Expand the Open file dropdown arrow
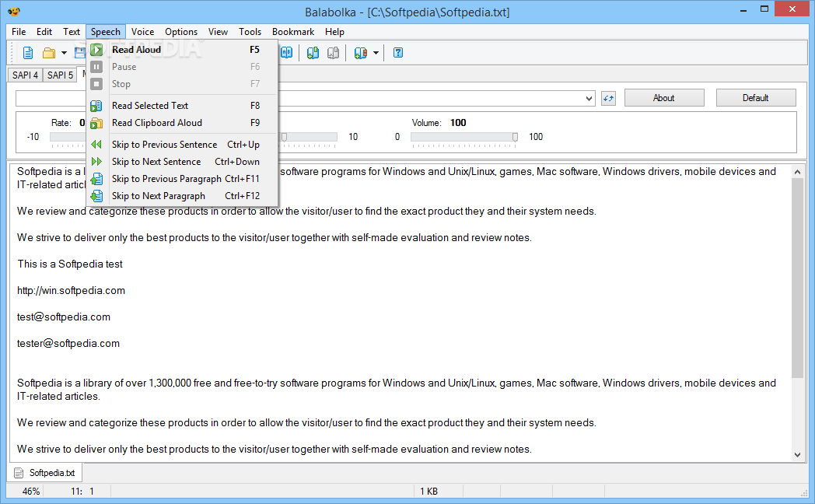 coord(64,52)
